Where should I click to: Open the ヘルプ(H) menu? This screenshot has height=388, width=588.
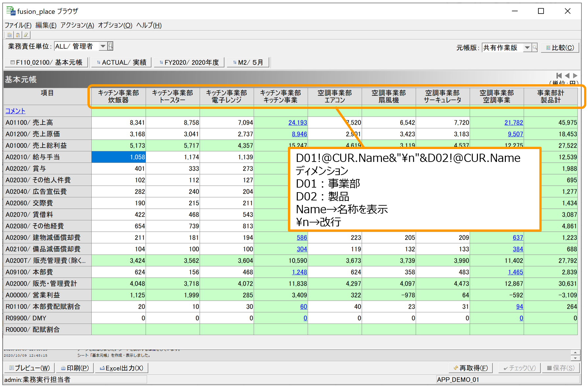[x=149, y=25]
